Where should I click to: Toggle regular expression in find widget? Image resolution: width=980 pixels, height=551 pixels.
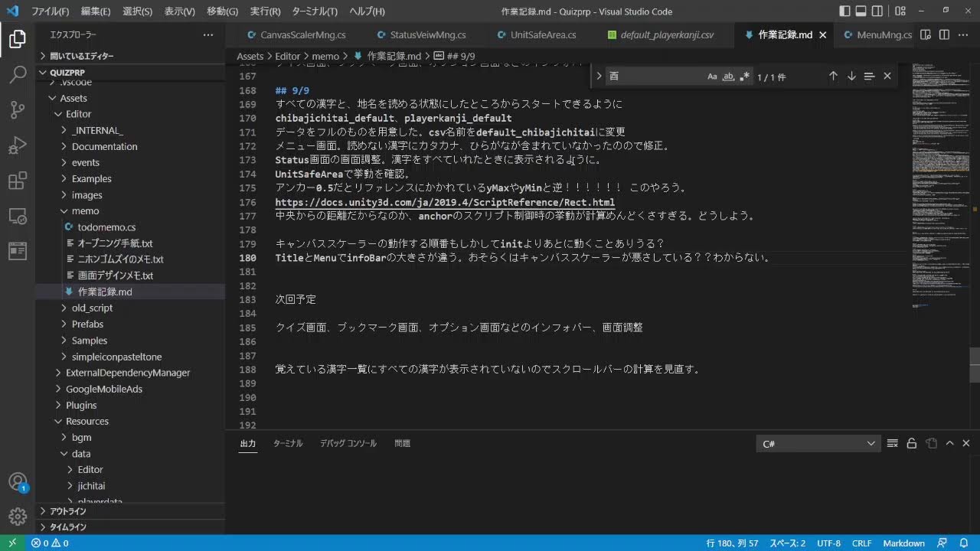pyautogui.click(x=744, y=77)
